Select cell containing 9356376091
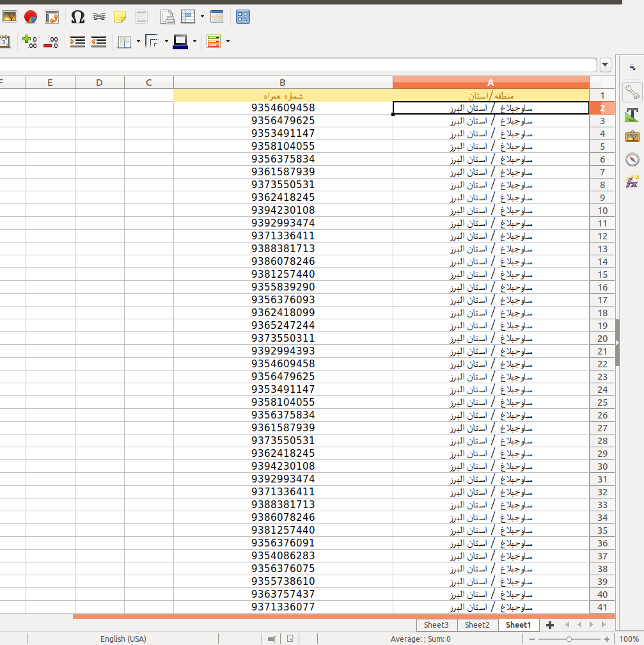Screen dimensions: 644x645 pos(283,543)
